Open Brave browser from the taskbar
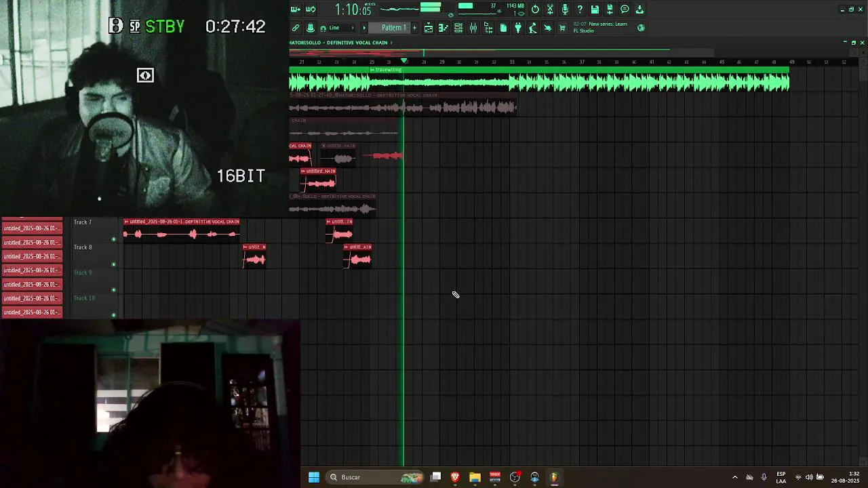The height and width of the screenshot is (488, 868). (455, 477)
